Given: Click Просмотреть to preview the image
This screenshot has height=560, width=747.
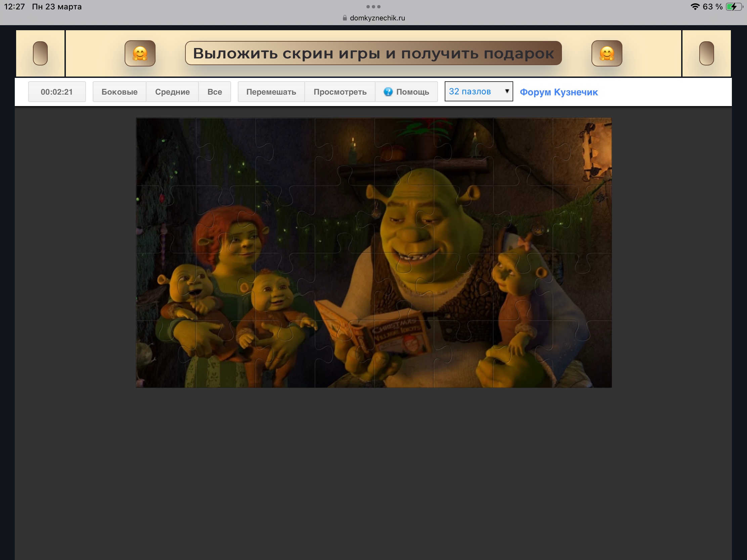Looking at the screenshot, I should [x=340, y=92].
